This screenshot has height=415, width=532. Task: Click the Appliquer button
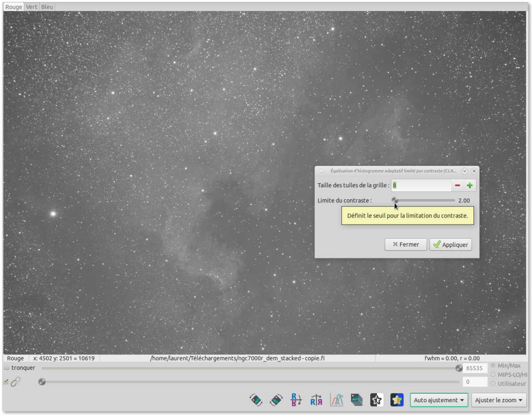tap(450, 244)
